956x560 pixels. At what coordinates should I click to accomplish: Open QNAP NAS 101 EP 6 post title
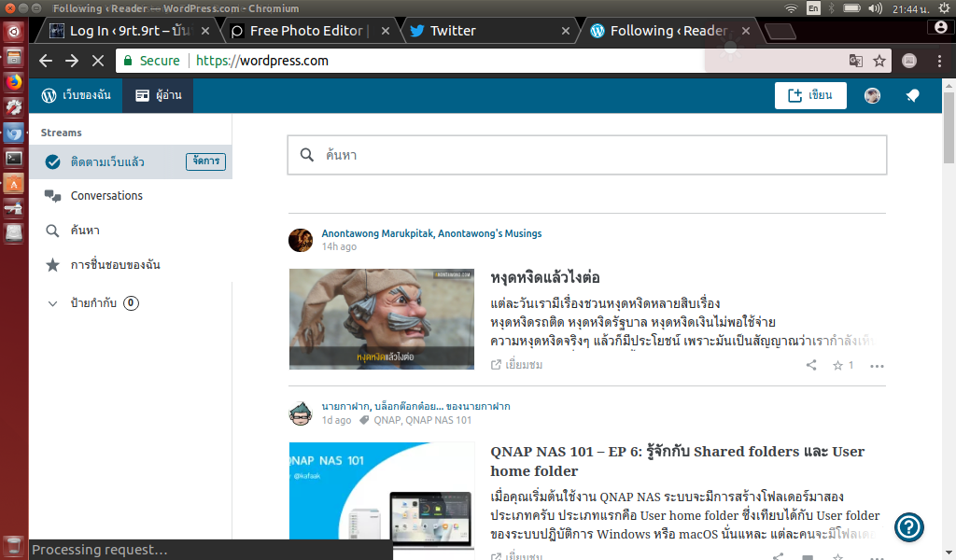pyautogui.click(x=678, y=461)
